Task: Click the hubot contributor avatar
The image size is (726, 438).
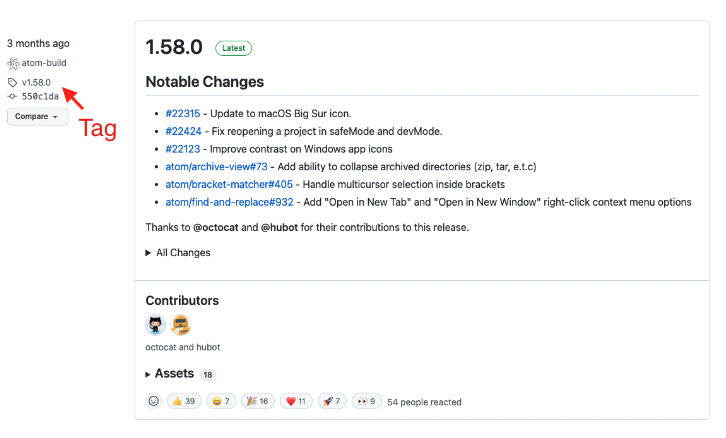Action: pyautogui.click(x=180, y=325)
